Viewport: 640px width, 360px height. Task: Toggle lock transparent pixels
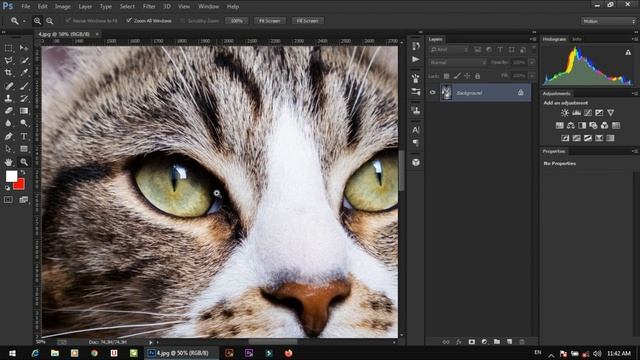(x=447, y=76)
